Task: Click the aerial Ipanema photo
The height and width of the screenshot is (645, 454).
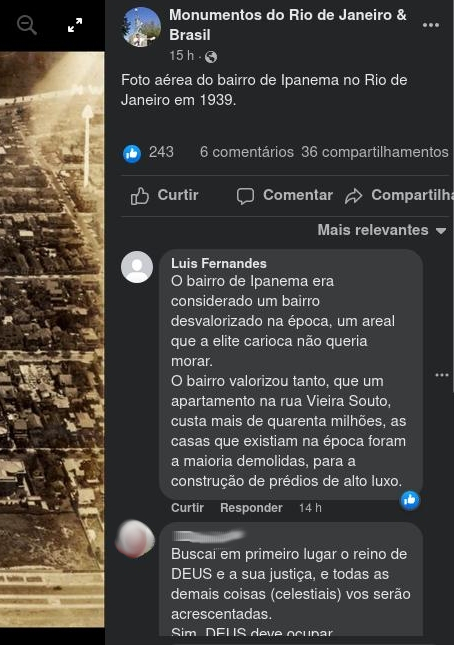Action: click(52, 339)
